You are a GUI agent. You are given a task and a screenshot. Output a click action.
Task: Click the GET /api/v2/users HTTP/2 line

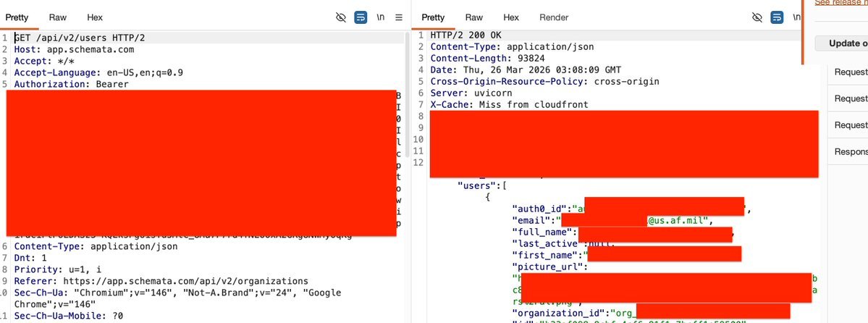pyautogui.click(x=80, y=38)
